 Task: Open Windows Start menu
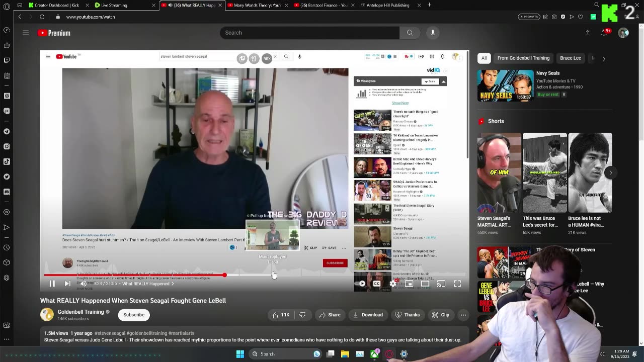(x=240, y=354)
